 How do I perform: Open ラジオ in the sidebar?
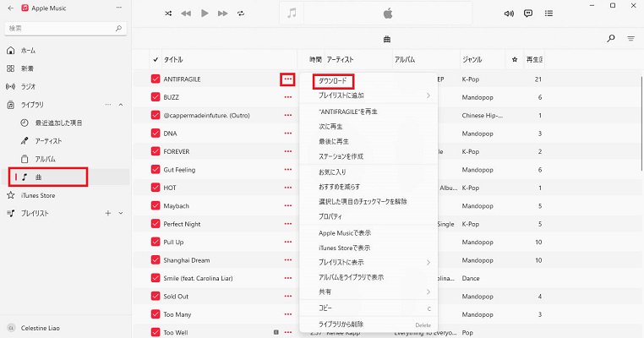coord(66,87)
